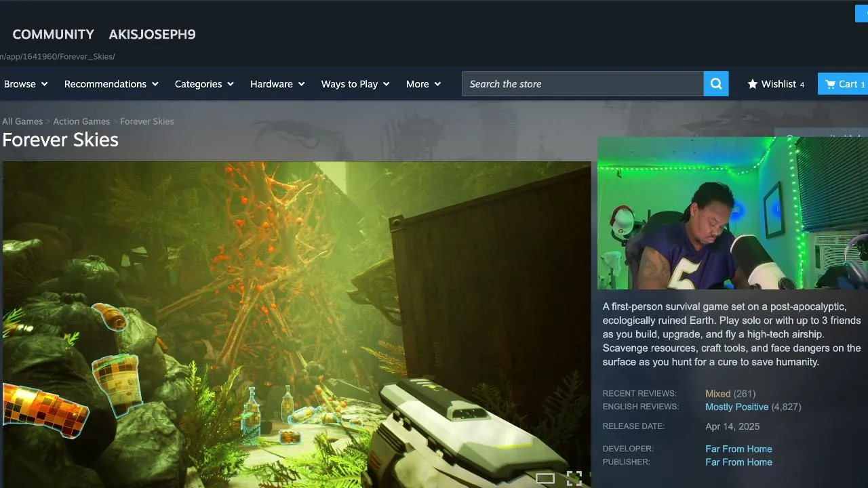Image resolution: width=868 pixels, height=488 pixels.
Task: View the Mixed recent reviews summary
Action: (x=717, y=394)
